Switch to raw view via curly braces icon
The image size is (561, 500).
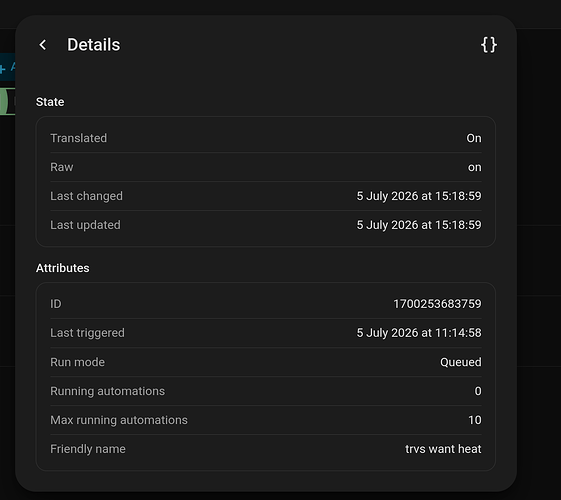tap(488, 45)
